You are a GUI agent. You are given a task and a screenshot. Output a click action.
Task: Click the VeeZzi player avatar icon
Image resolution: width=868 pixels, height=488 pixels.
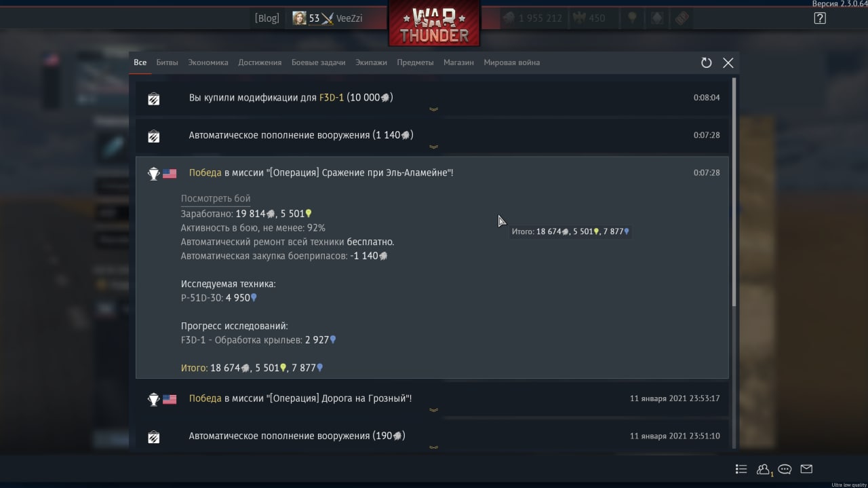click(x=299, y=18)
